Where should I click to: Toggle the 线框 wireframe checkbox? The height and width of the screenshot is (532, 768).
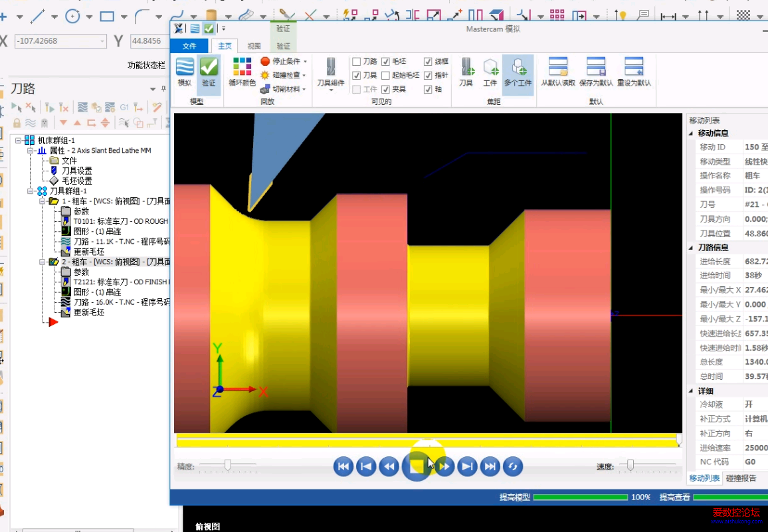tap(428, 61)
